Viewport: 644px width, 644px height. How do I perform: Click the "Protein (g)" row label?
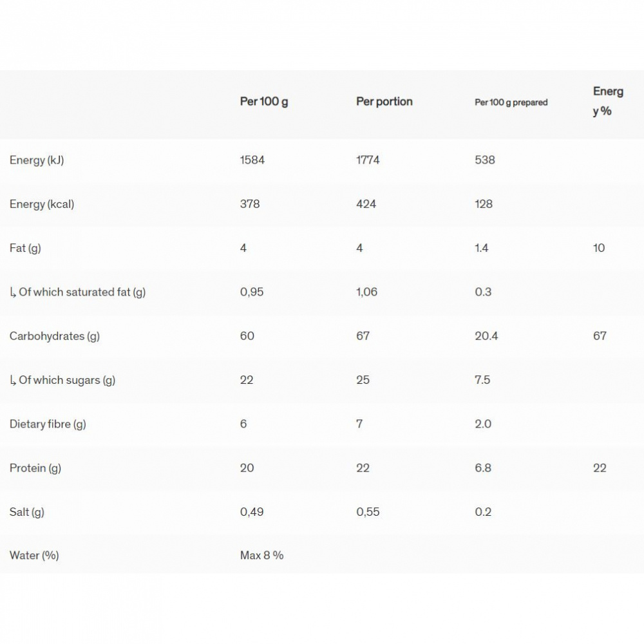click(x=35, y=468)
